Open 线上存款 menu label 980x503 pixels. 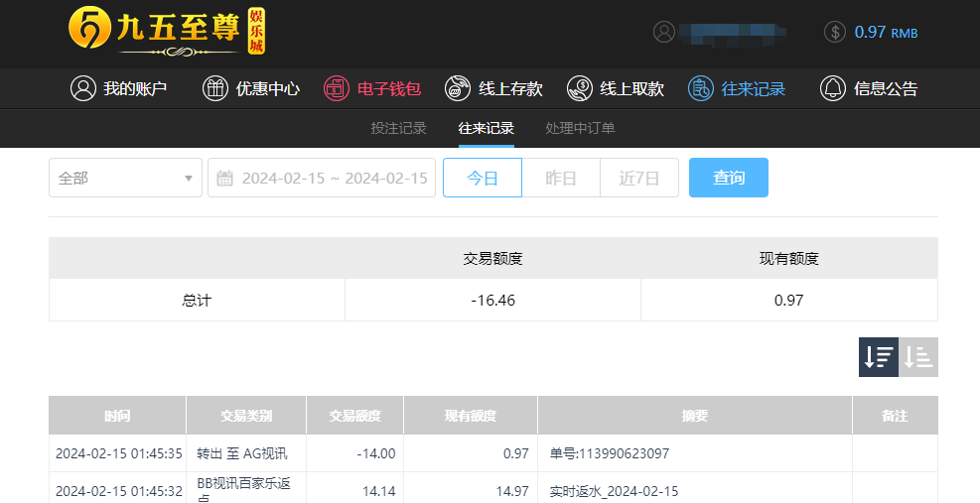click(510, 88)
